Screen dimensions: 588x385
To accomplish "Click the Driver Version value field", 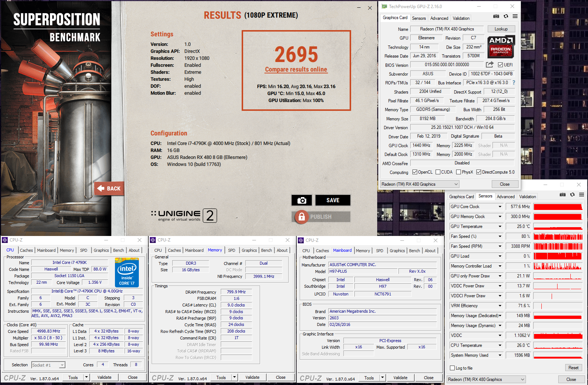I will click(x=462, y=127).
